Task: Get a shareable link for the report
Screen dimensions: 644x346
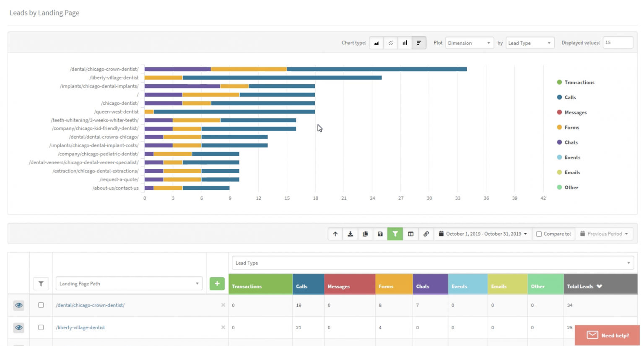Action: point(426,234)
